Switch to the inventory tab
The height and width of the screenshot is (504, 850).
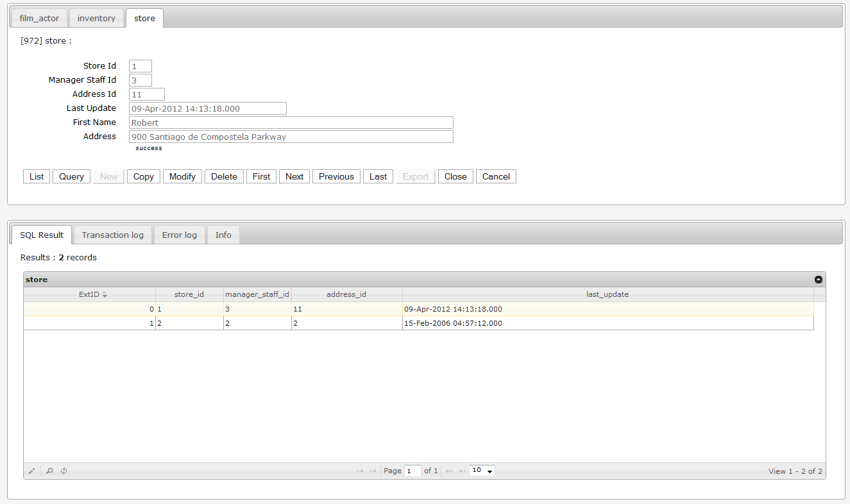coord(96,18)
